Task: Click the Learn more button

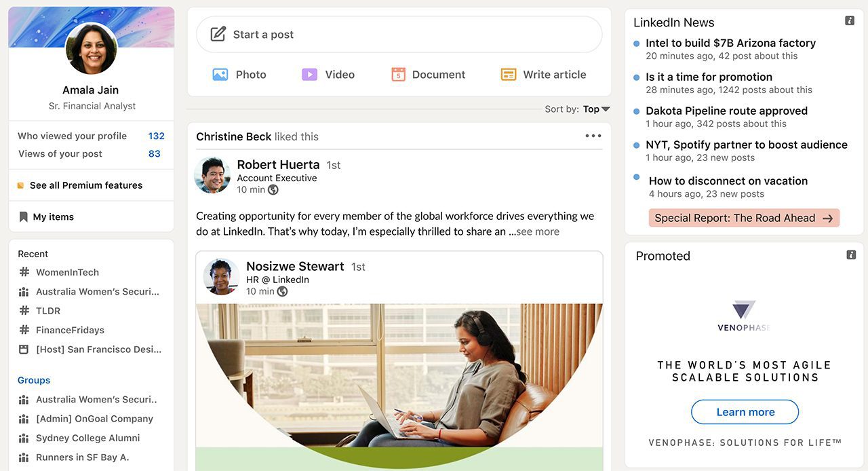Action: (x=745, y=412)
